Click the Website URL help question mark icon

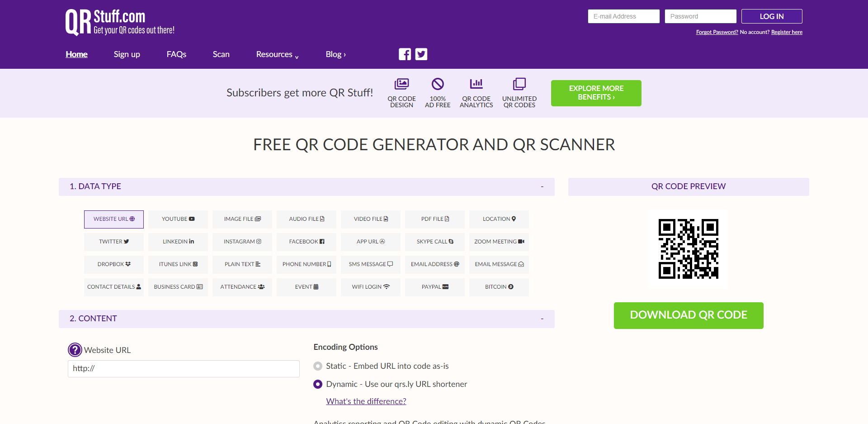click(75, 350)
